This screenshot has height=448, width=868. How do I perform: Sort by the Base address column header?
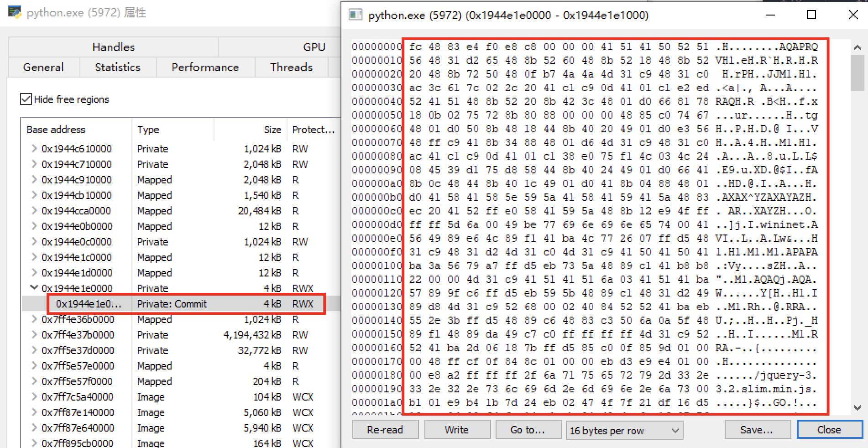coord(56,130)
